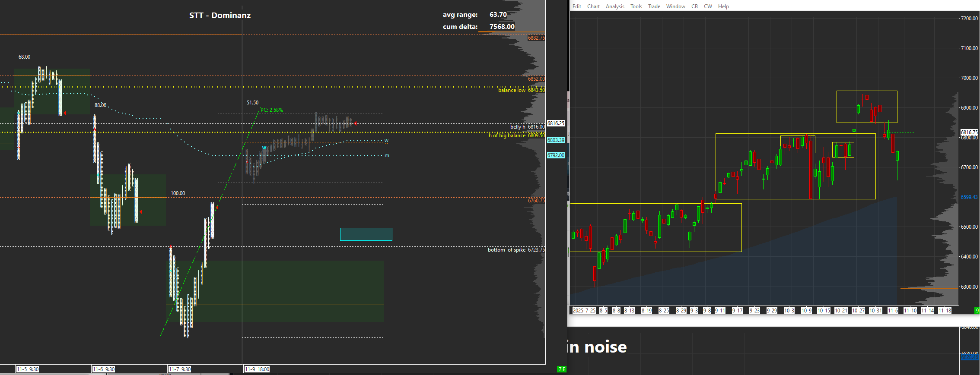The height and width of the screenshot is (375, 980).
Task: Click the '11-6 9:30' session marker
Action: [x=104, y=369]
